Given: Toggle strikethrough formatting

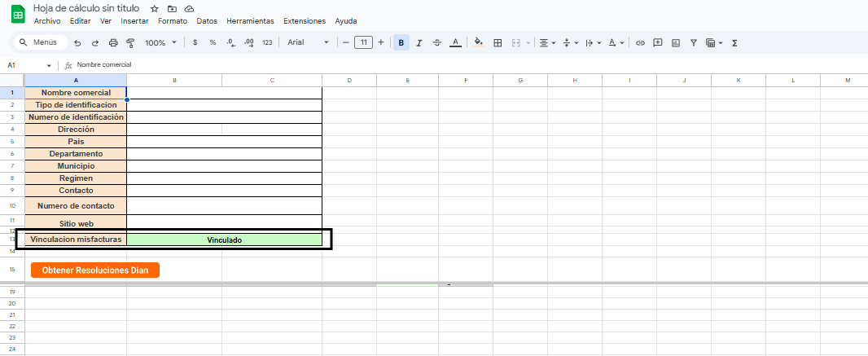Looking at the screenshot, I should click(437, 42).
